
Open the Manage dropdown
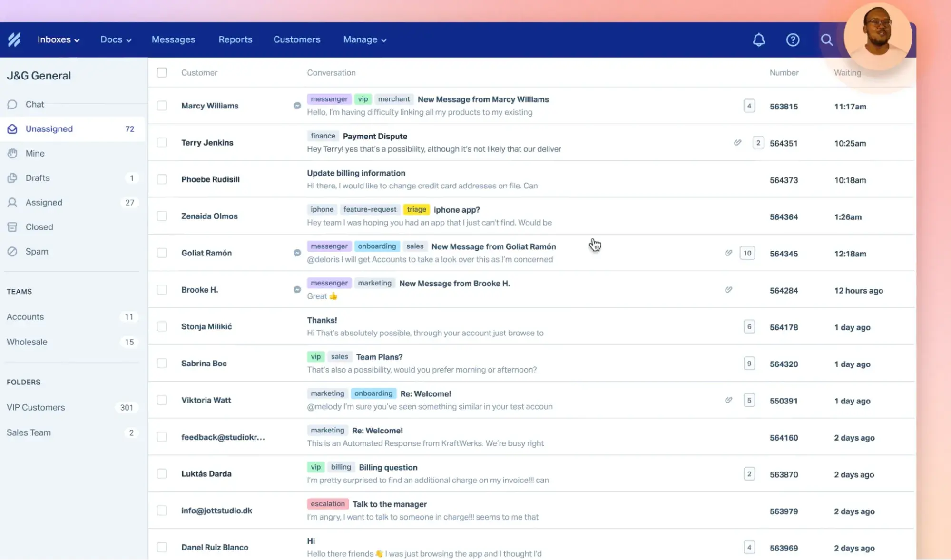(x=364, y=39)
